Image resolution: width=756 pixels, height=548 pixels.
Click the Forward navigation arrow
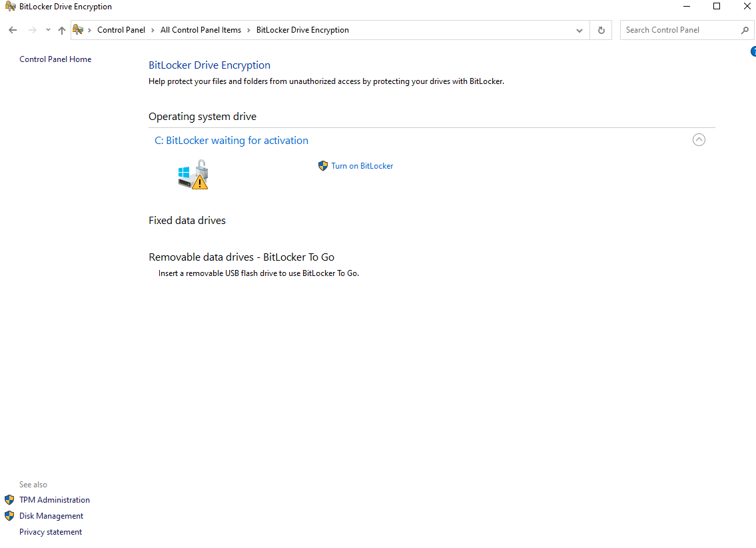click(x=32, y=30)
